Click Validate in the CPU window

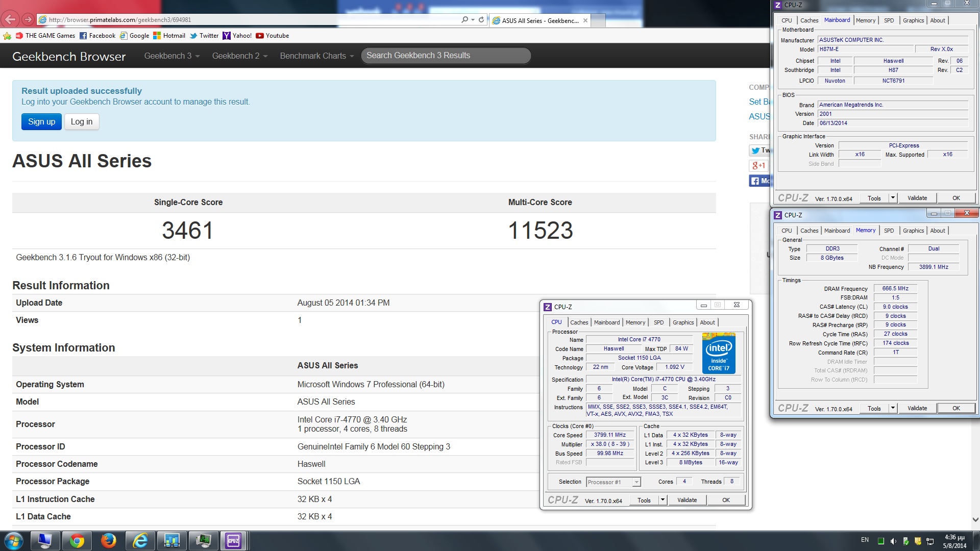pos(687,500)
